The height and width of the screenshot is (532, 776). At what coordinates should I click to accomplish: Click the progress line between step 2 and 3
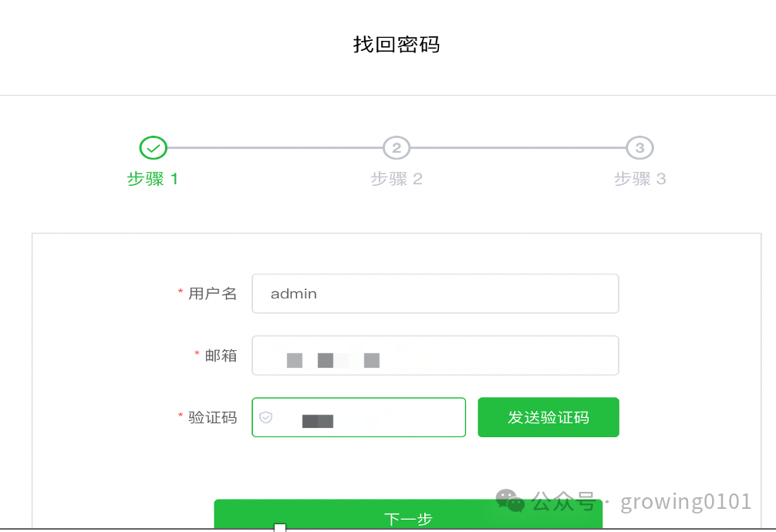(x=517, y=147)
